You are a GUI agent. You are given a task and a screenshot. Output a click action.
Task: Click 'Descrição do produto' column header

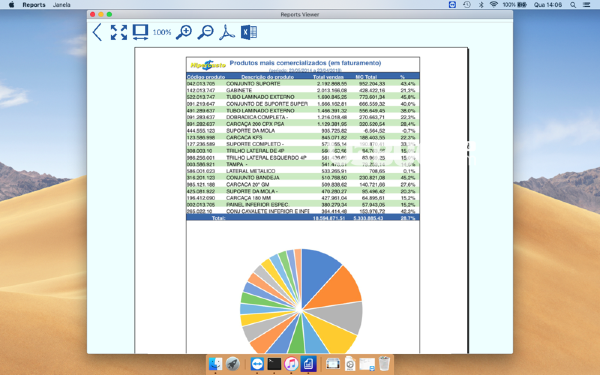[x=267, y=77]
